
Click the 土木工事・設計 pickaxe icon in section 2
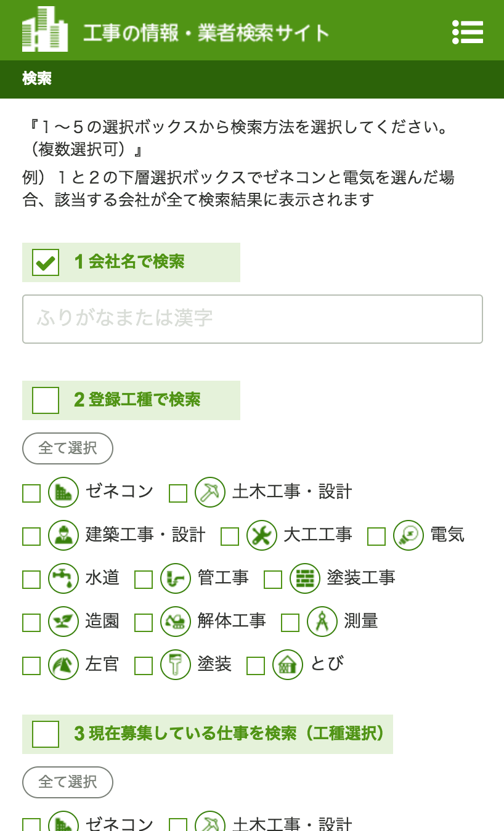click(210, 492)
